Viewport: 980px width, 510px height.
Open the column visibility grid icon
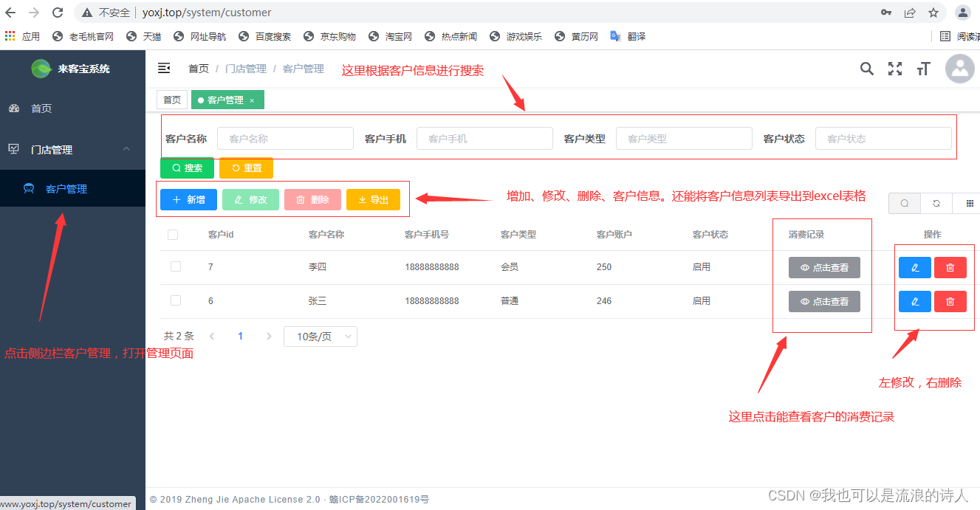click(x=969, y=203)
